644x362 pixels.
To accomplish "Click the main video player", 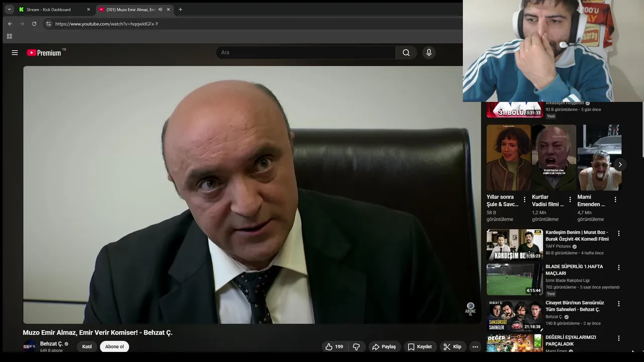I will tap(252, 195).
